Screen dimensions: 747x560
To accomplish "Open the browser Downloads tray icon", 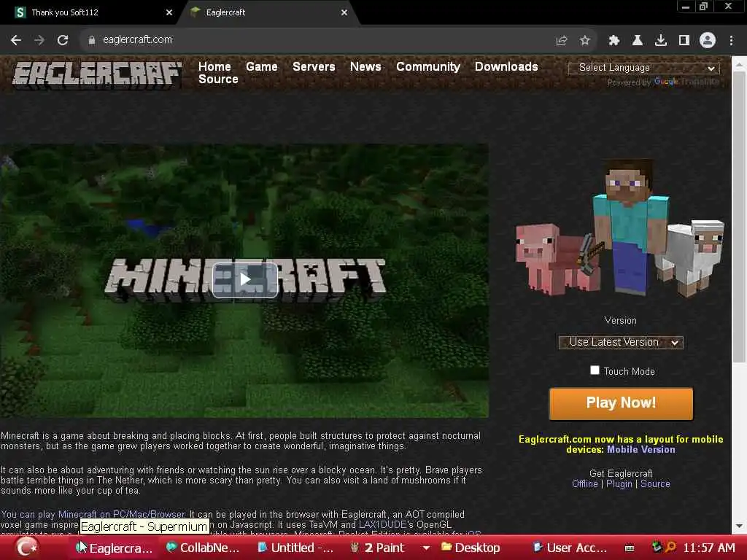I will coord(661,41).
